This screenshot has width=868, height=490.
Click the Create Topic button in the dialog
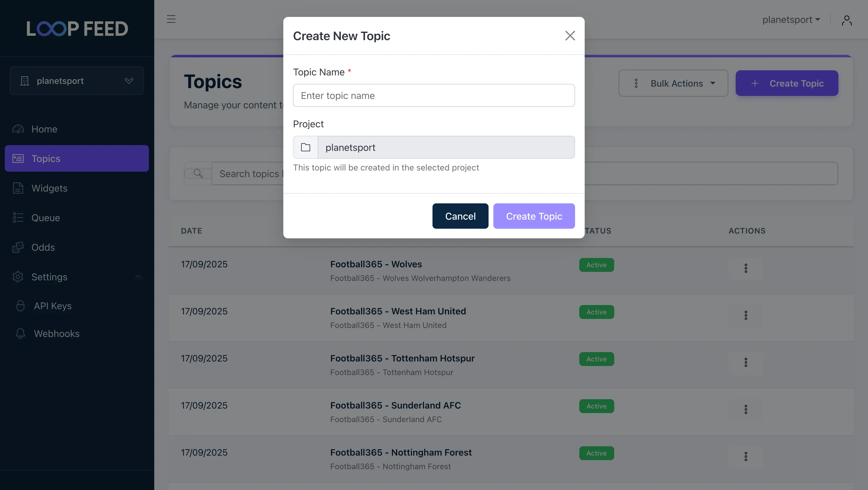[534, 216]
